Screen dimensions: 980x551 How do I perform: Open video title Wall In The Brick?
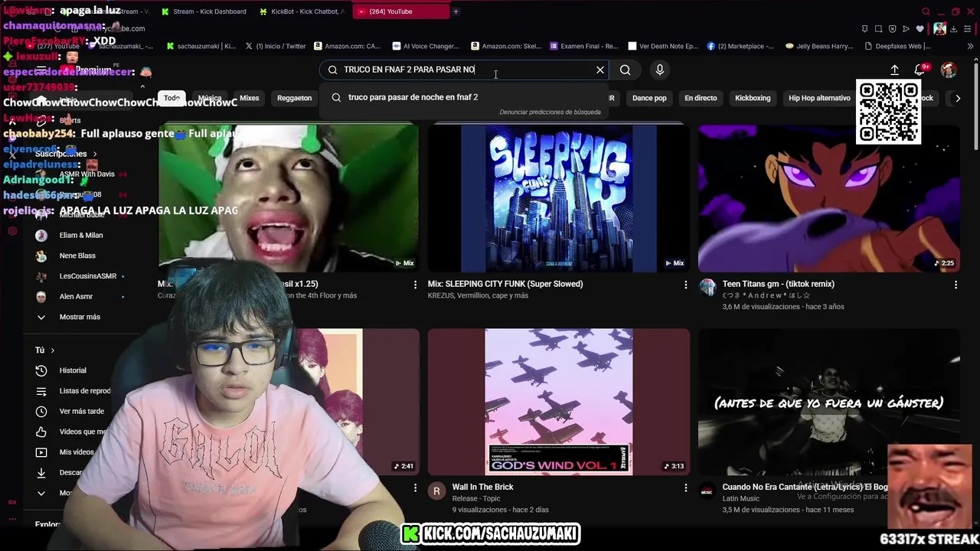pos(482,487)
